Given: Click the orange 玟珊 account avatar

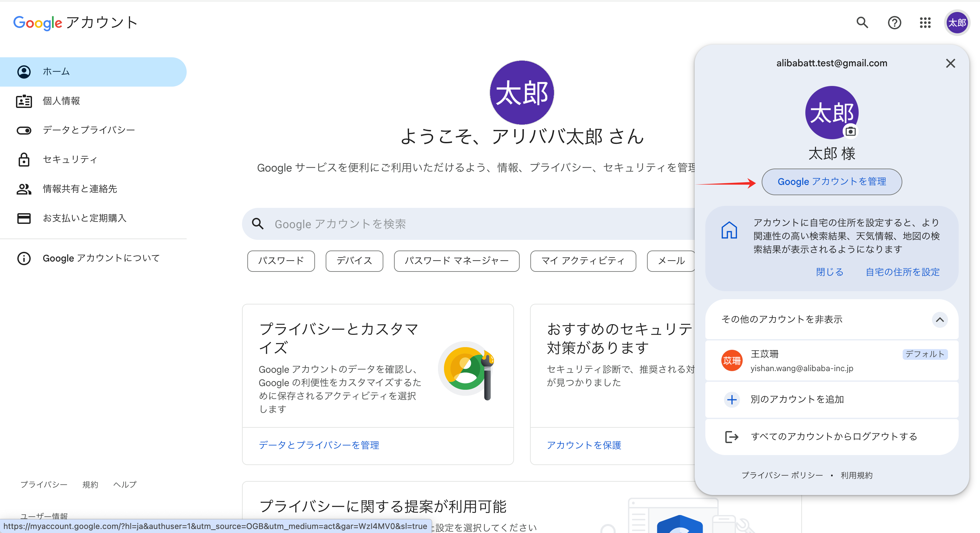Looking at the screenshot, I should coord(732,360).
